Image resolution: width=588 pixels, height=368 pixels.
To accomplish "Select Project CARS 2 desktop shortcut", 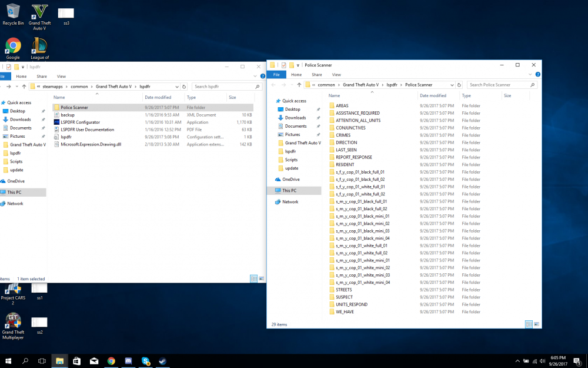I will [13, 294].
